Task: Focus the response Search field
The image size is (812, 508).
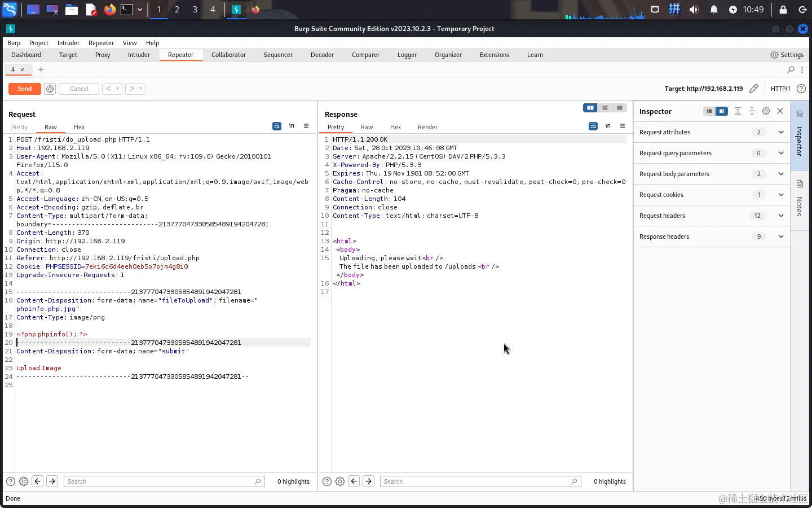Action: [x=480, y=481]
